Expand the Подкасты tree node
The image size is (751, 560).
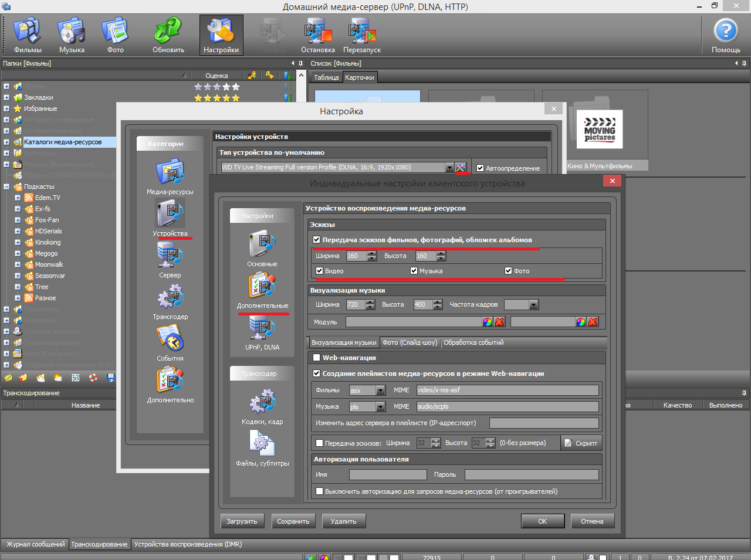pos(6,186)
